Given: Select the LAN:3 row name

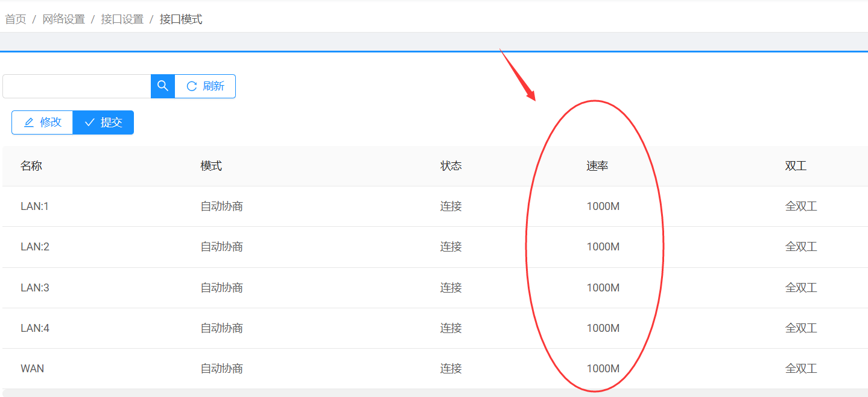Looking at the screenshot, I should 34,288.
